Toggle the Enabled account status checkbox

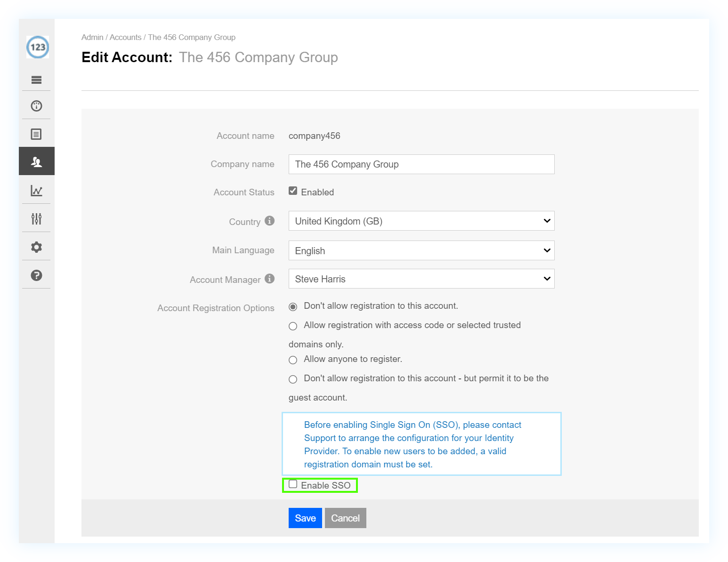coord(293,191)
